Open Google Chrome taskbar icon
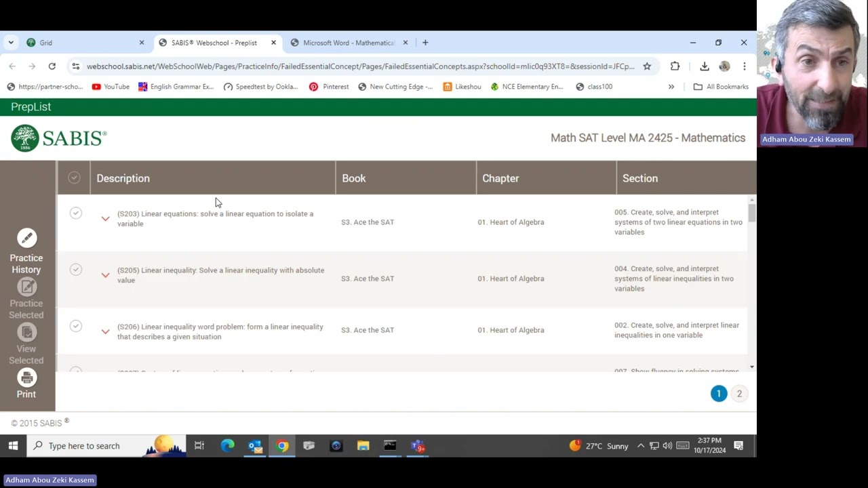Image resolution: width=868 pixels, height=488 pixels. point(282,446)
